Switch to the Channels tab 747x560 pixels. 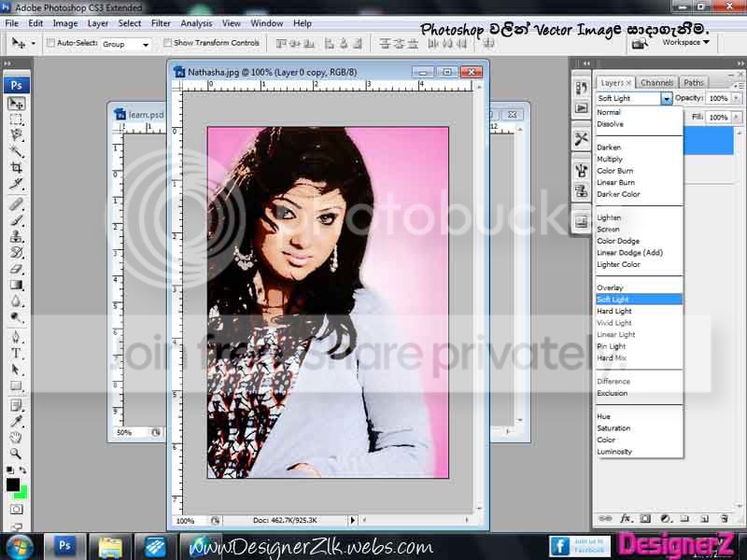pyautogui.click(x=656, y=83)
